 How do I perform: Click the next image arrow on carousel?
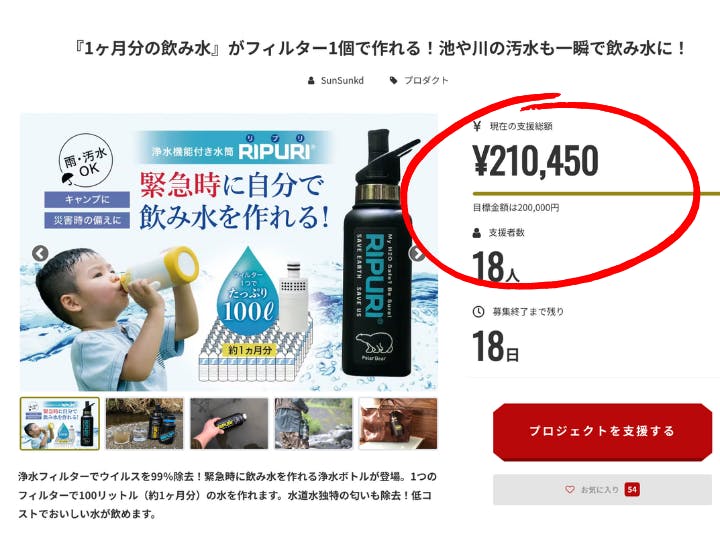417,253
